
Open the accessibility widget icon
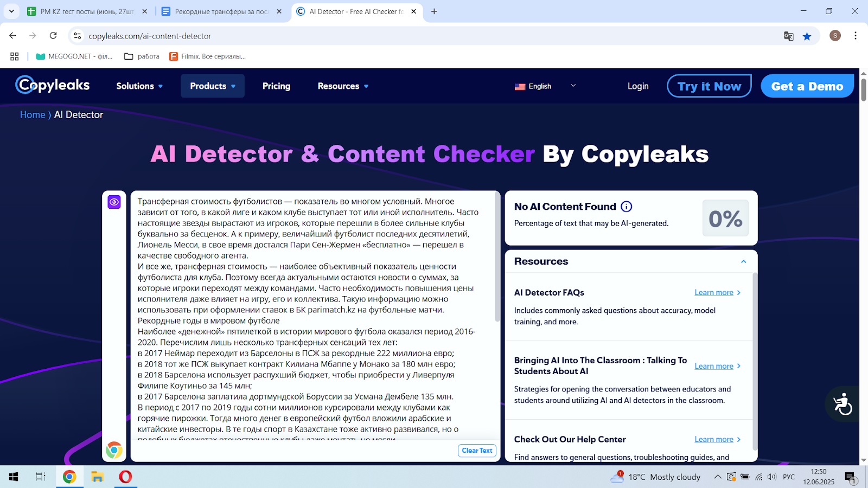(843, 404)
